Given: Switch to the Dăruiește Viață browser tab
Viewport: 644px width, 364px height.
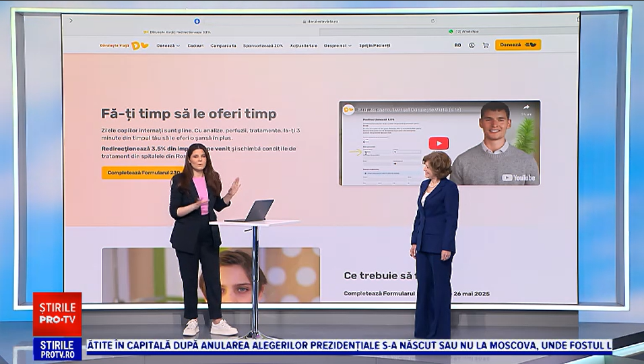Looking at the screenshot, I should click(191, 32).
